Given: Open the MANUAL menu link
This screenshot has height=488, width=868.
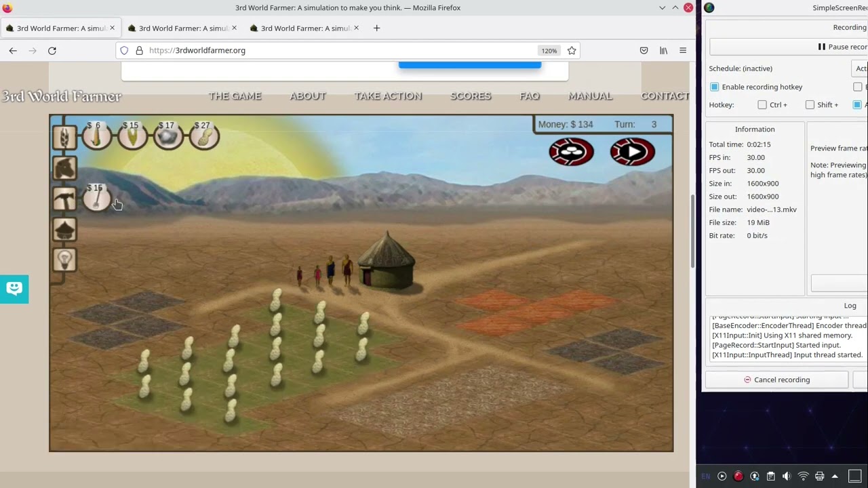Looking at the screenshot, I should coord(590,96).
